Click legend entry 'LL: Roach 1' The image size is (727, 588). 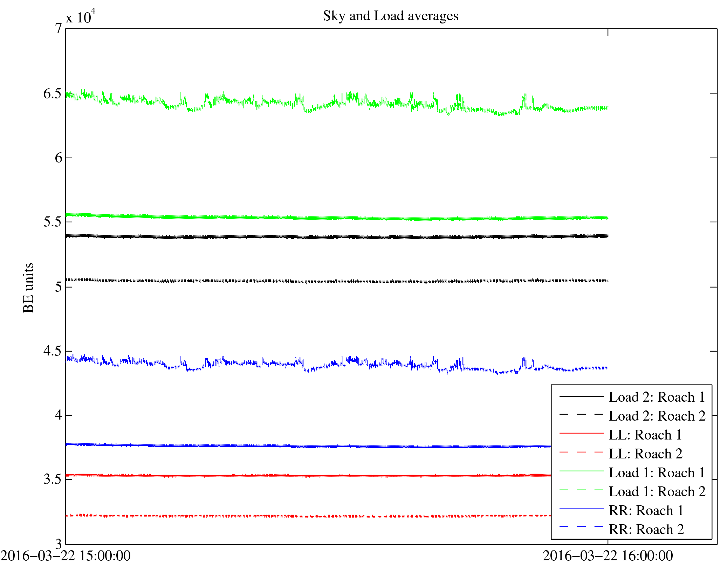click(645, 435)
